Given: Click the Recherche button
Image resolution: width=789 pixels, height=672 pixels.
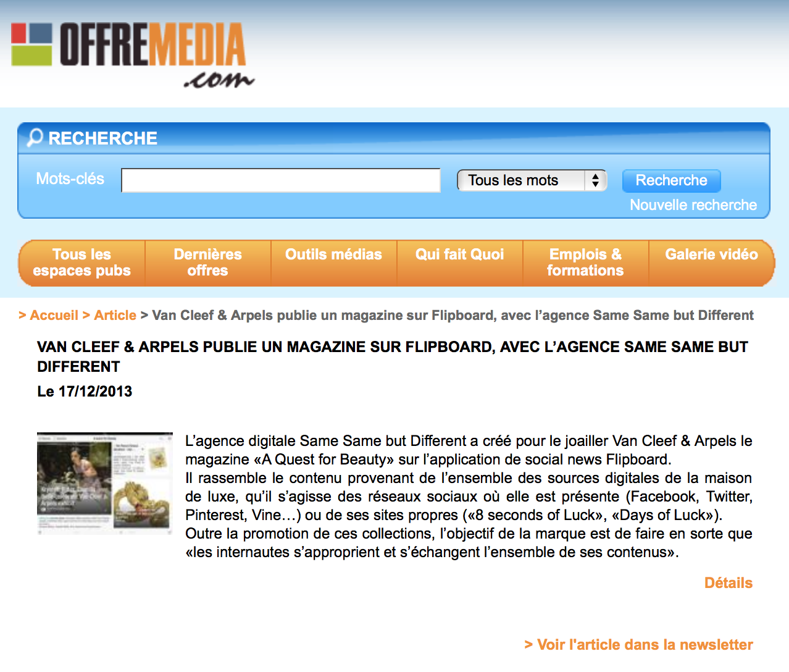Looking at the screenshot, I should click(x=671, y=180).
